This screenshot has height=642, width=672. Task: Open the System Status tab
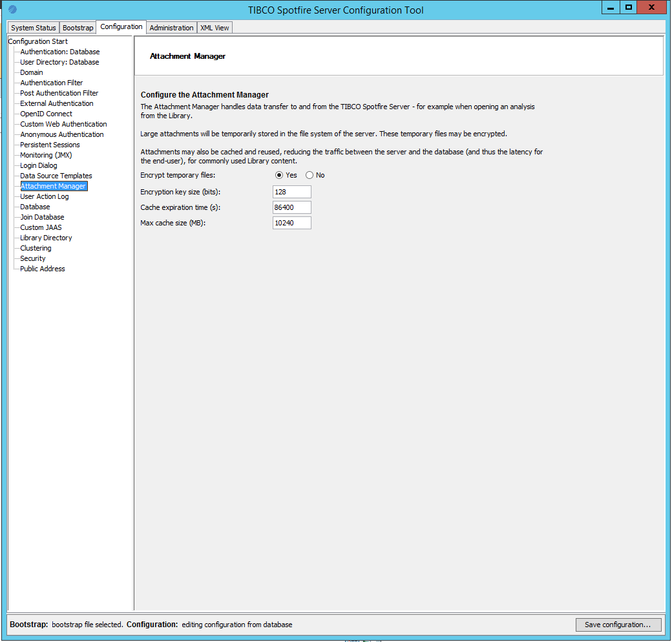pyautogui.click(x=34, y=28)
